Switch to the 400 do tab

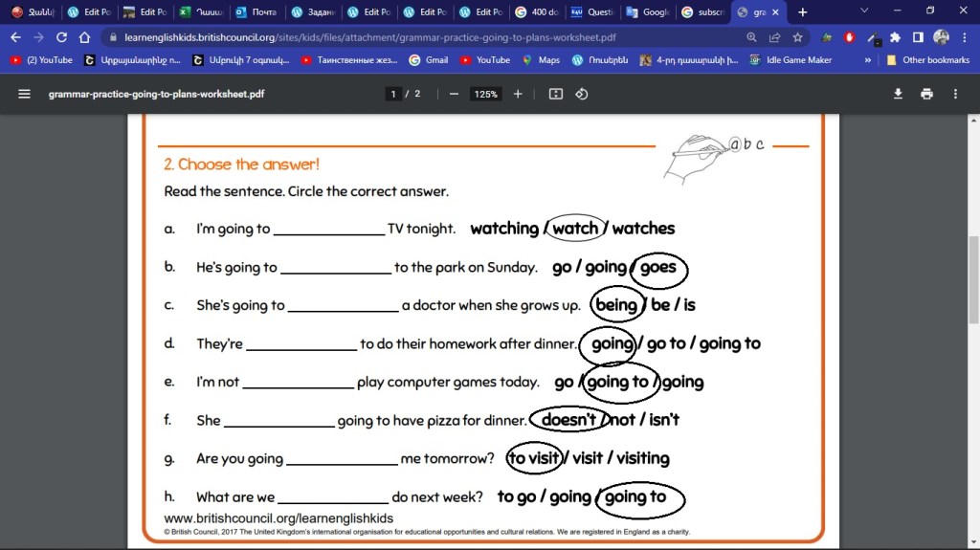click(535, 12)
